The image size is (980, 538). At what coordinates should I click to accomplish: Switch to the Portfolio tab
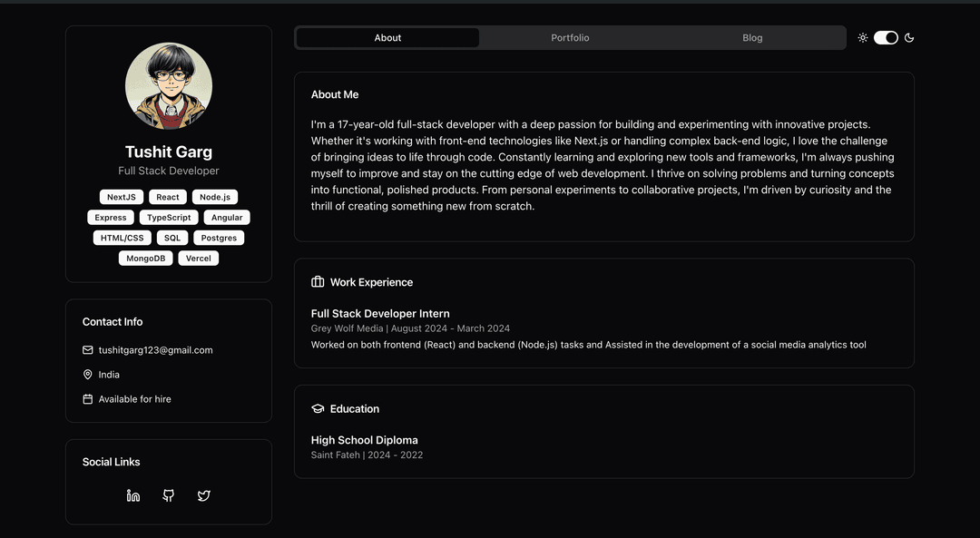570,38
